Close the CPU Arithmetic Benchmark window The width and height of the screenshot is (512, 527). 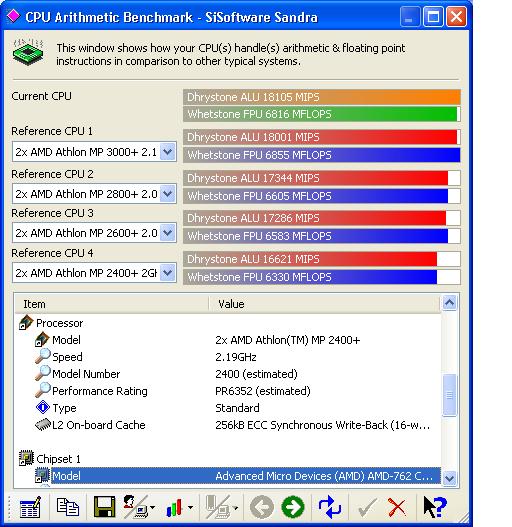pyautogui.click(x=456, y=16)
